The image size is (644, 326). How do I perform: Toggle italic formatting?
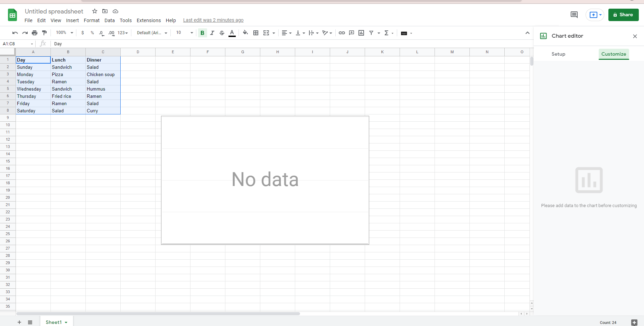point(212,33)
